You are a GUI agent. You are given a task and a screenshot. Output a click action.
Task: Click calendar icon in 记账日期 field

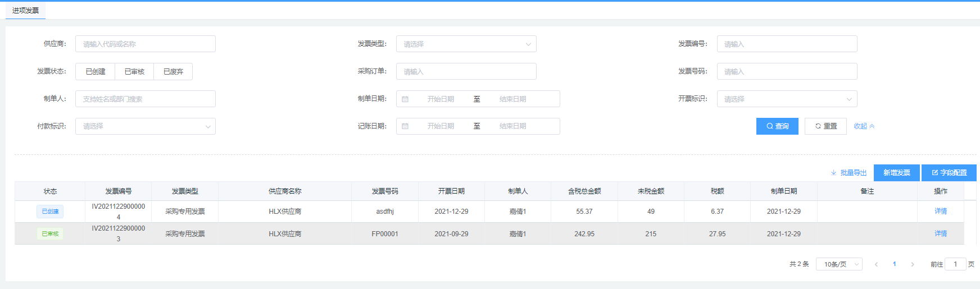(405, 126)
